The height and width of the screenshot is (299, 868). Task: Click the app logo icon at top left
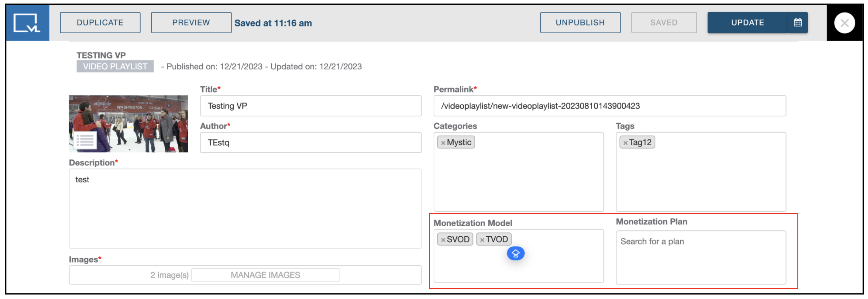(x=27, y=23)
